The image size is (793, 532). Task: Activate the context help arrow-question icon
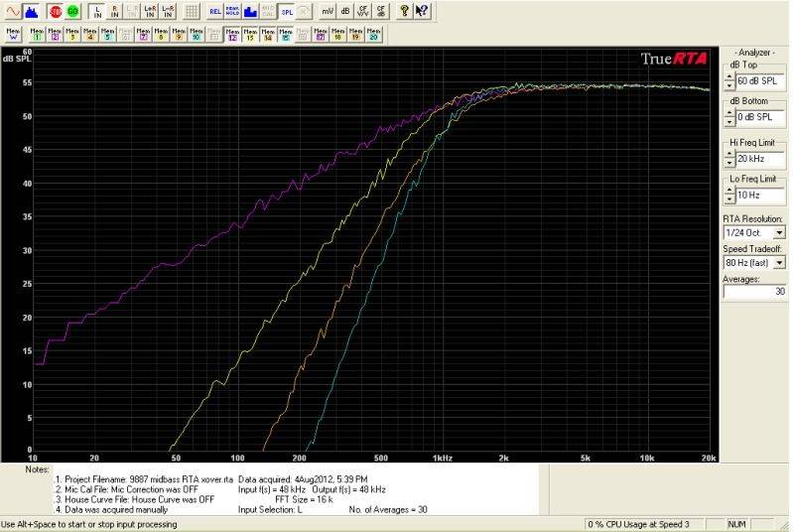pyautogui.click(x=422, y=11)
